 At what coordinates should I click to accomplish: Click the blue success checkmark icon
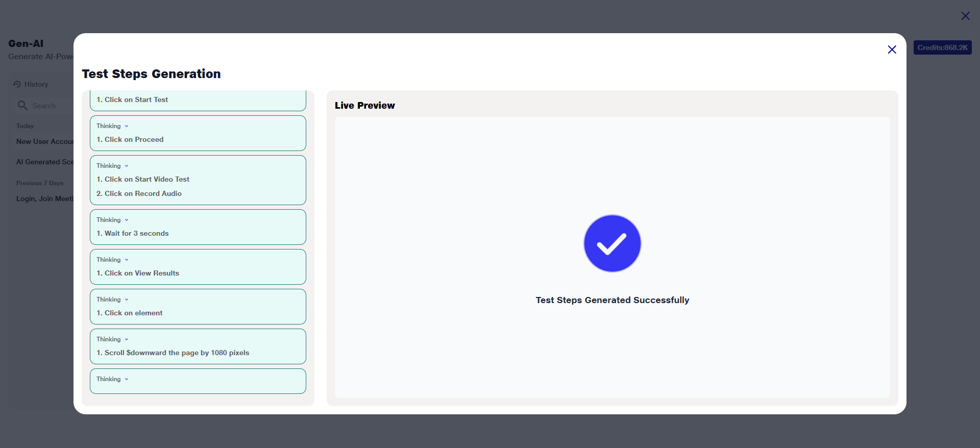click(x=612, y=243)
